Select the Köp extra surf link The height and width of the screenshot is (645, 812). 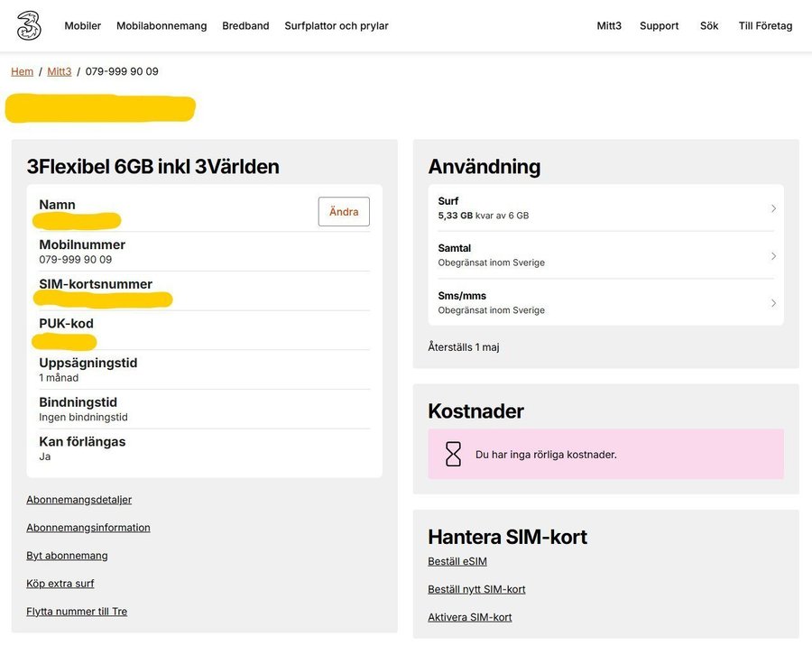pos(60,584)
